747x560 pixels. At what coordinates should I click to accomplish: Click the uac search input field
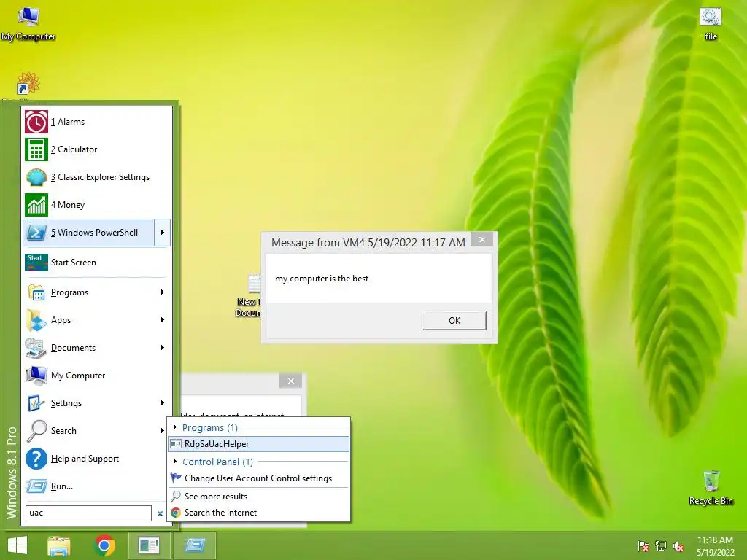(x=88, y=513)
